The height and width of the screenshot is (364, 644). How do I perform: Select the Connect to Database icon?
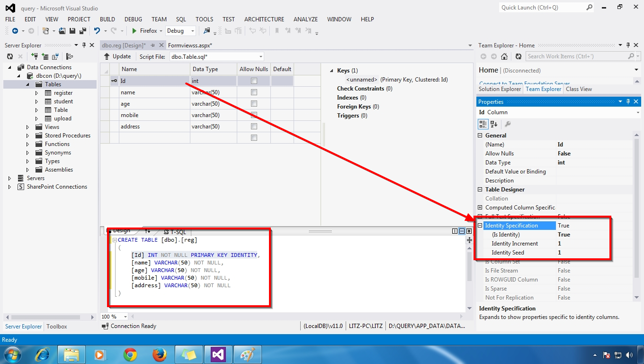click(x=35, y=56)
